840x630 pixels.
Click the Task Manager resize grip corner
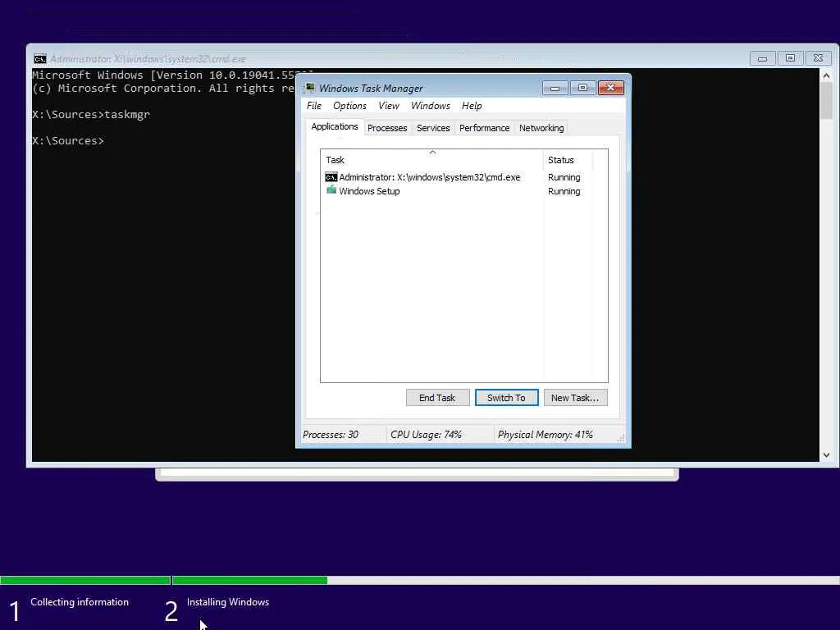[621, 438]
